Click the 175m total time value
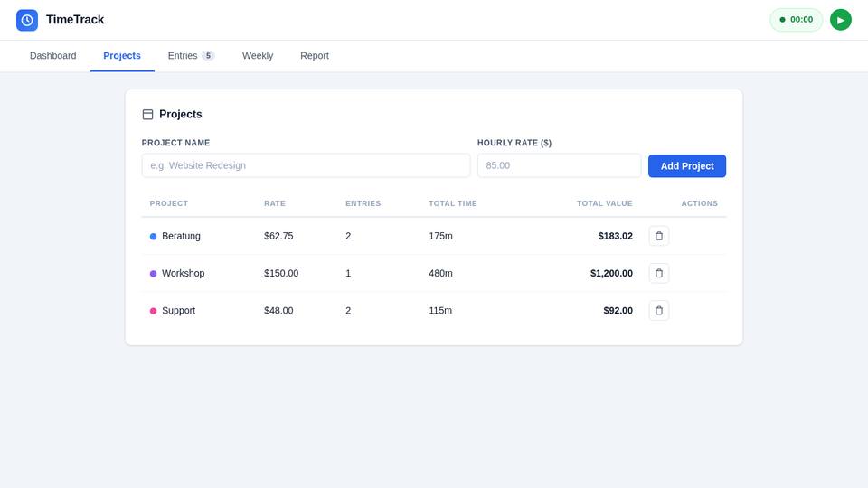 (x=440, y=236)
